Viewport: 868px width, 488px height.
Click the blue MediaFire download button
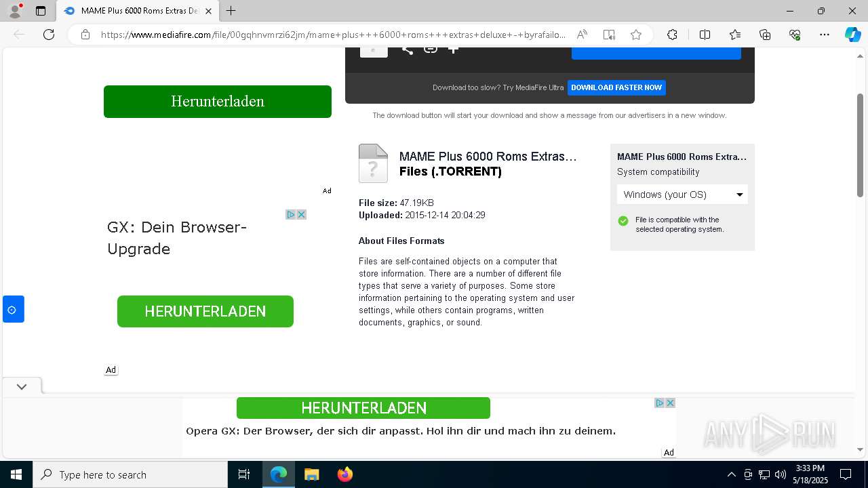656,54
